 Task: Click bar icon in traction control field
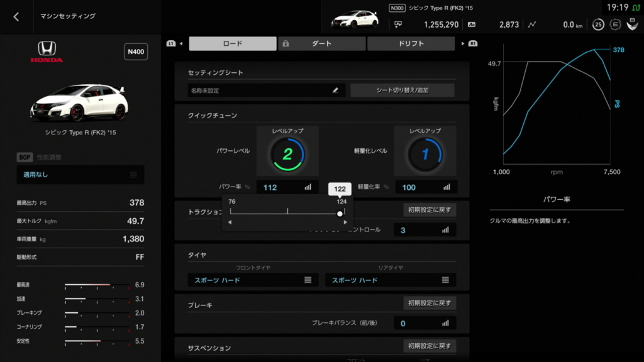click(x=445, y=230)
